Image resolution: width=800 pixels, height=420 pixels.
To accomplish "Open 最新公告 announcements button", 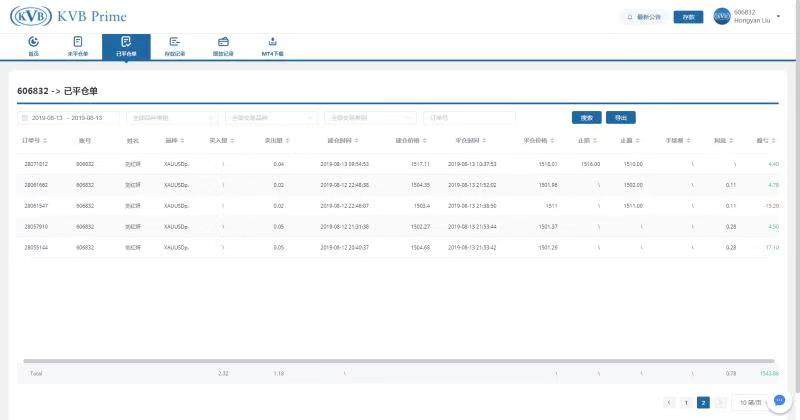I will (644, 17).
